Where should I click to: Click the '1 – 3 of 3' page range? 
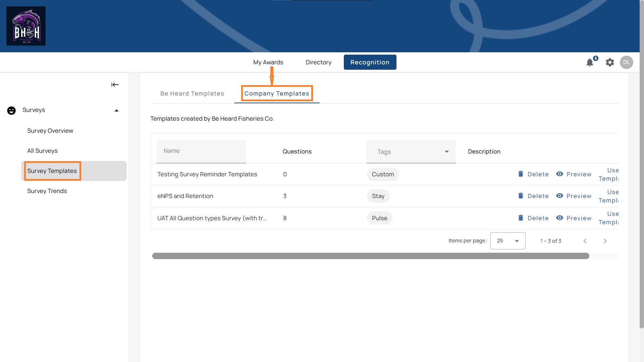tap(551, 241)
